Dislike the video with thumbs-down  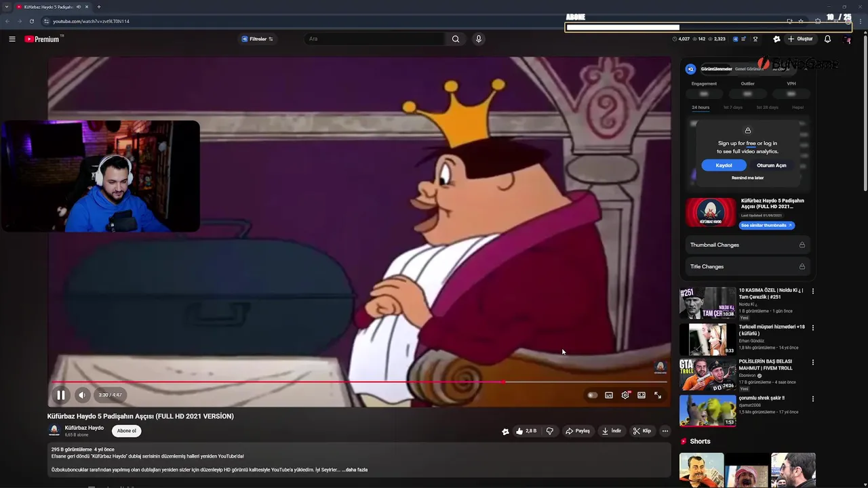pyautogui.click(x=550, y=431)
